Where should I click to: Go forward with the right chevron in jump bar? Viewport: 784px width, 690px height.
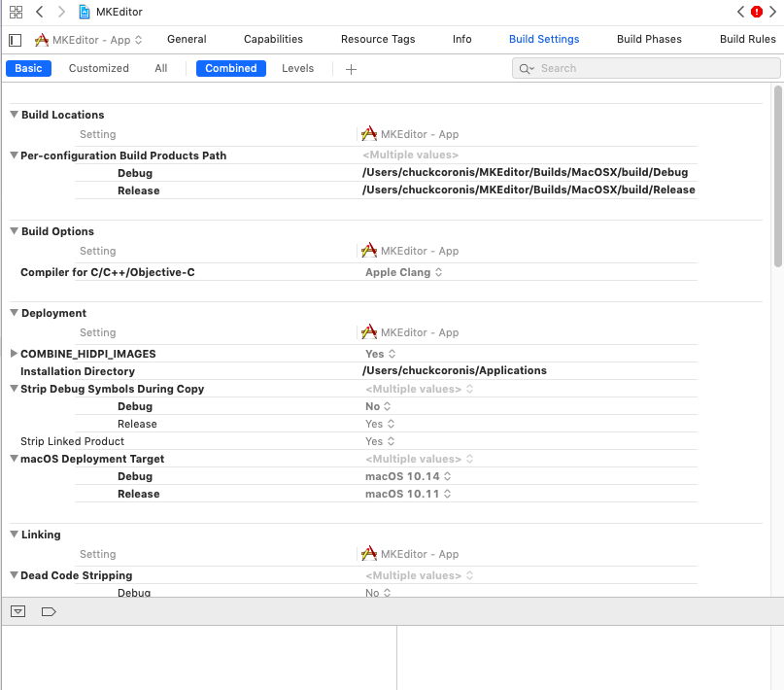pos(61,12)
